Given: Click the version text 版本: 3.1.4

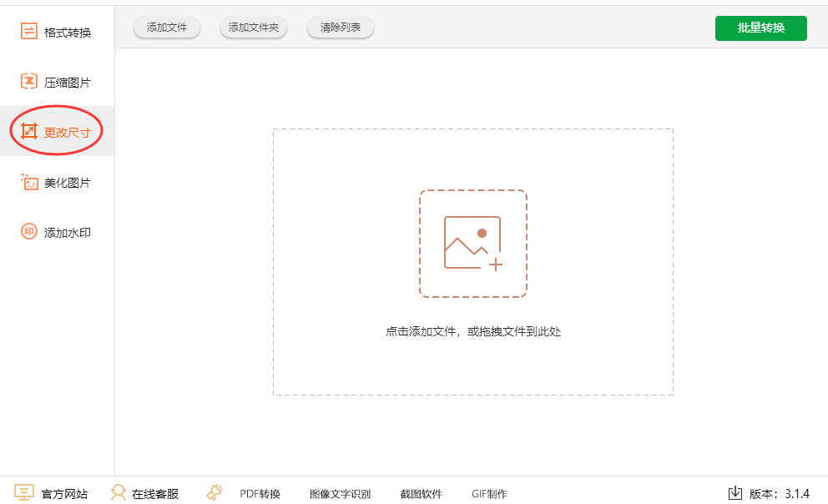Looking at the screenshot, I should point(780,494).
